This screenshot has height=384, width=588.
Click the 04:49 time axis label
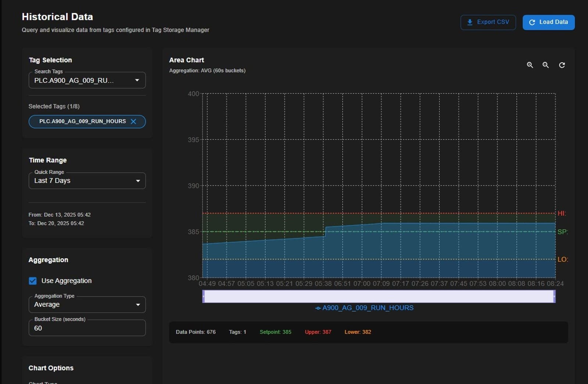click(x=207, y=284)
